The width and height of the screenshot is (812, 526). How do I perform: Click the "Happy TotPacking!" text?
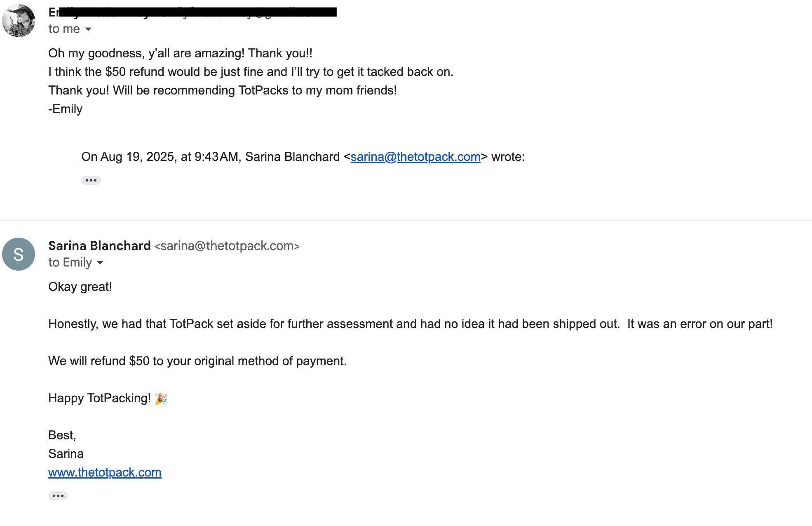tap(99, 398)
